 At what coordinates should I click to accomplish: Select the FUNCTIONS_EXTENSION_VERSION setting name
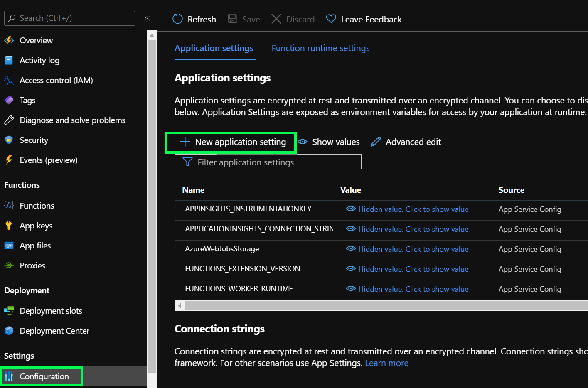[243, 269]
